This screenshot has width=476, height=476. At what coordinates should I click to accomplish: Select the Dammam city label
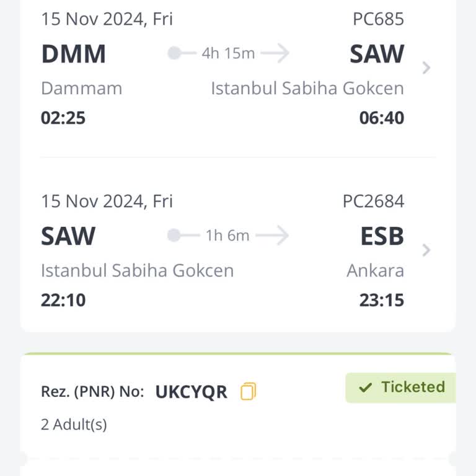(x=81, y=88)
